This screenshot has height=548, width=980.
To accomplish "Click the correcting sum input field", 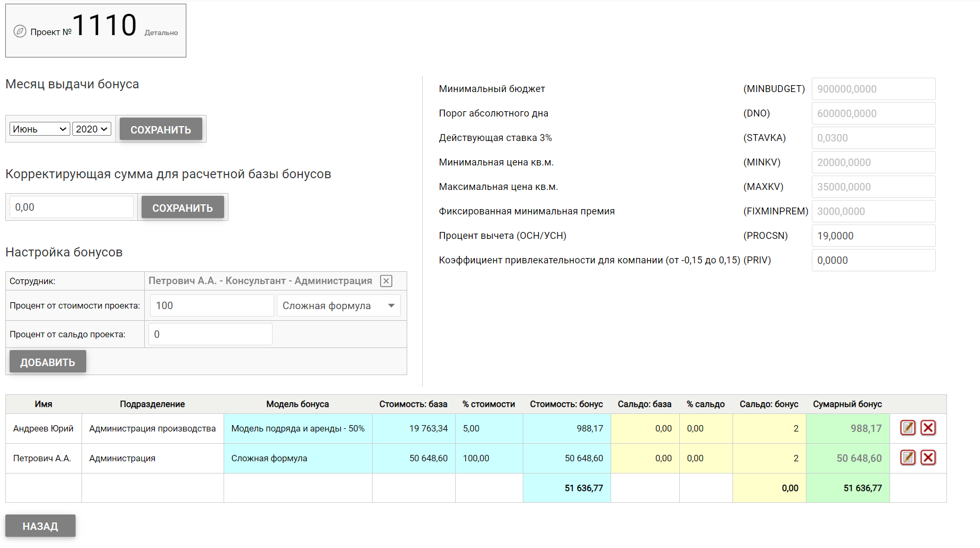I will point(71,207).
